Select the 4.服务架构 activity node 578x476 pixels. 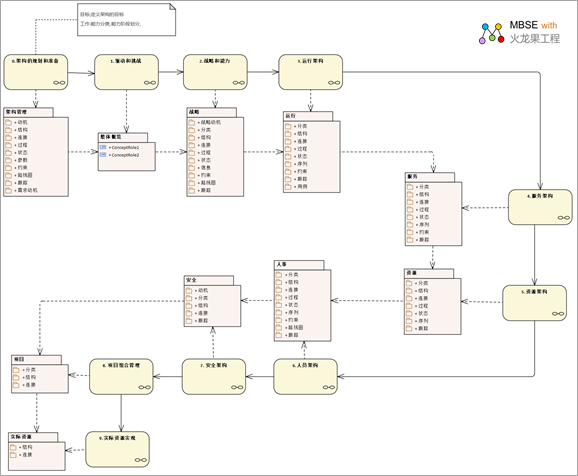tap(540, 207)
